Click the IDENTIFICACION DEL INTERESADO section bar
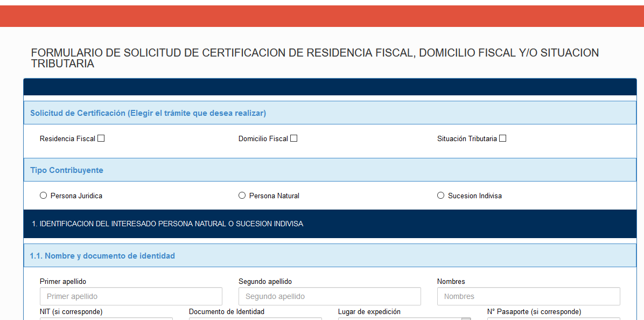Screen dimensions: 644x320 (x=329, y=224)
